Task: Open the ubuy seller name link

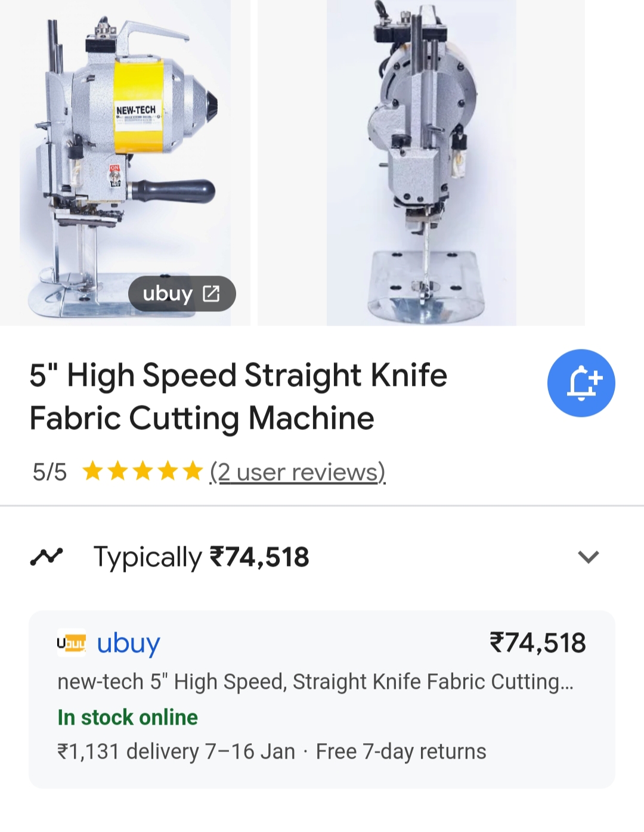Action: pyautogui.click(x=129, y=643)
